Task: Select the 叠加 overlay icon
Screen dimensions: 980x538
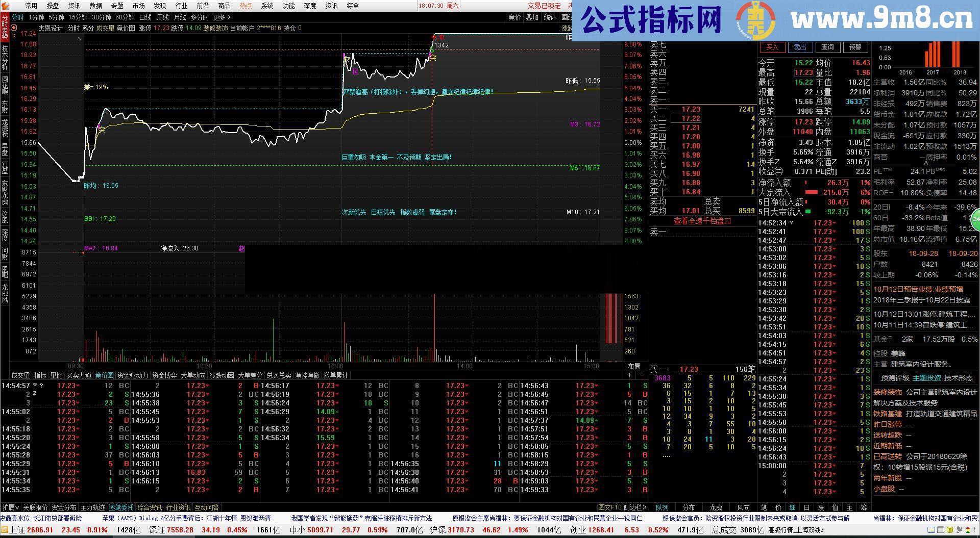Action: pos(531,17)
